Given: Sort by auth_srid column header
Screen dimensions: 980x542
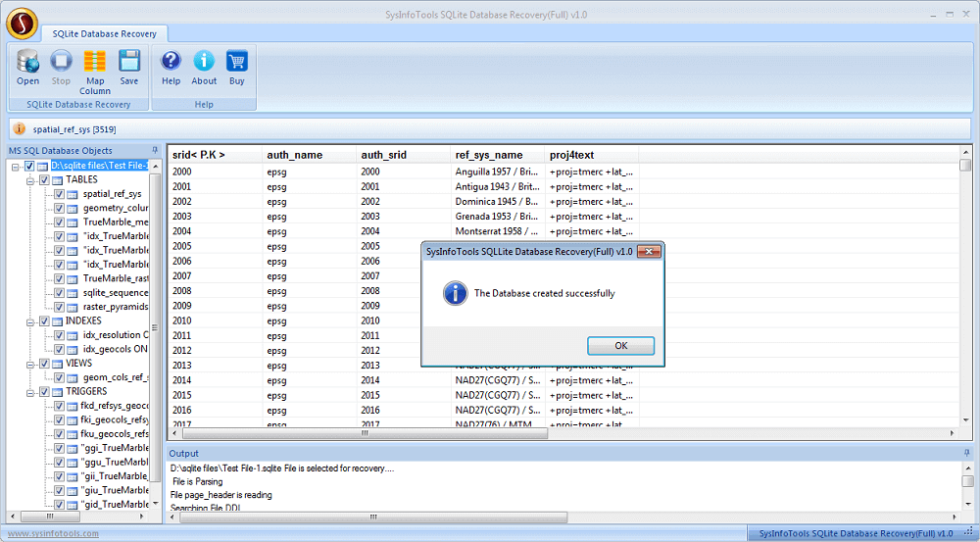Looking at the screenshot, I should pyautogui.click(x=404, y=155).
